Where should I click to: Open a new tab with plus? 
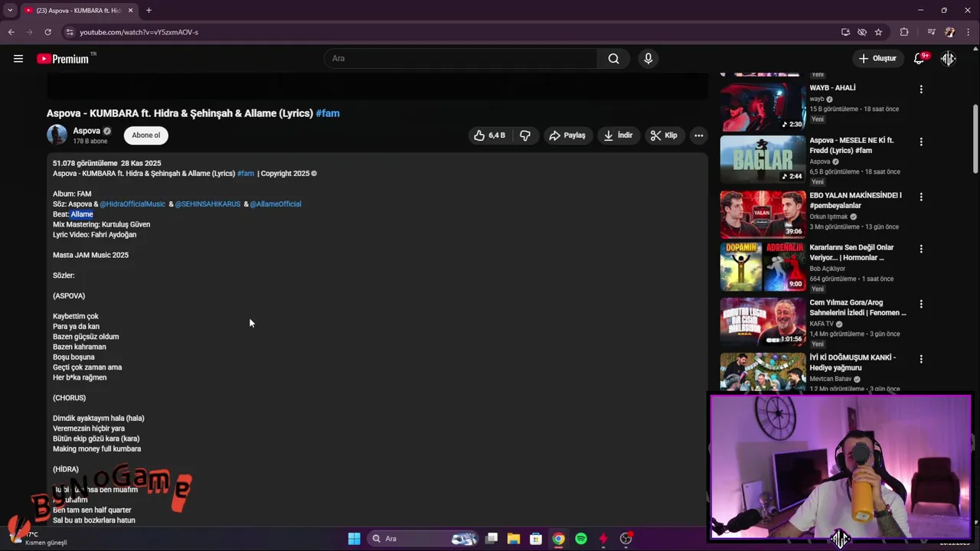click(x=149, y=10)
